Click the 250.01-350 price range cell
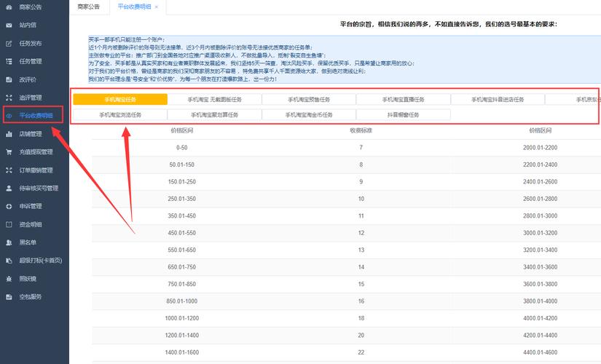This screenshot has width=601, height=364. click(x=181, y=199)
